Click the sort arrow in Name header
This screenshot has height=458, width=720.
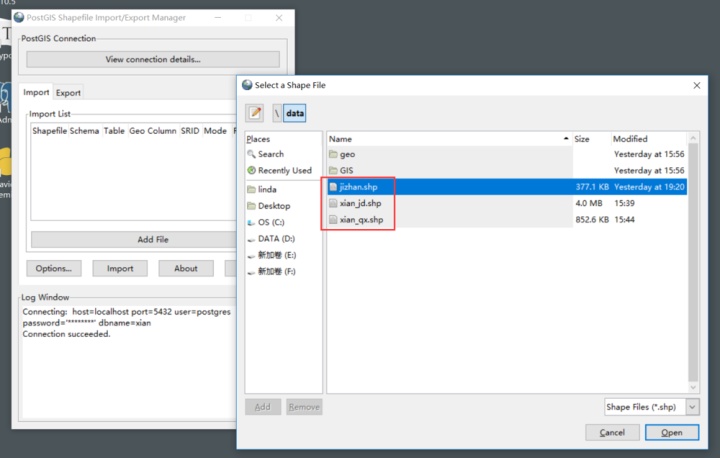click(566, 139)
